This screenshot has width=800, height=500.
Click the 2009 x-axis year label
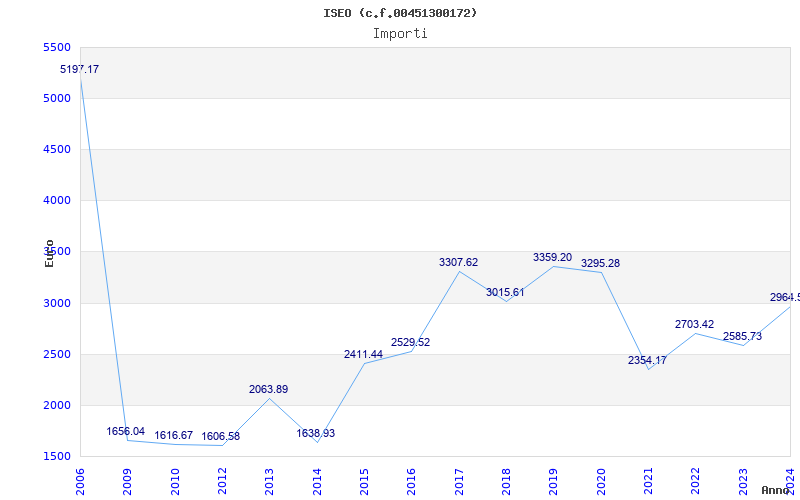pos(127,482)
